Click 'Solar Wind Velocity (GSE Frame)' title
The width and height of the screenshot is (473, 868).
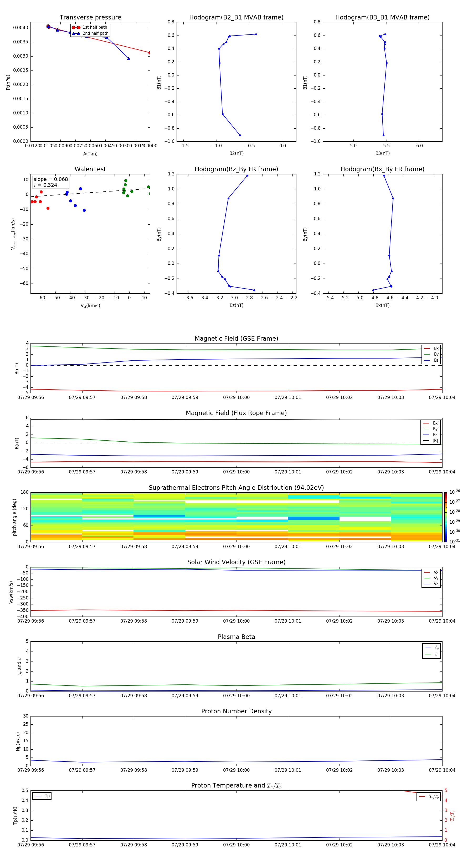coord(236,562)
